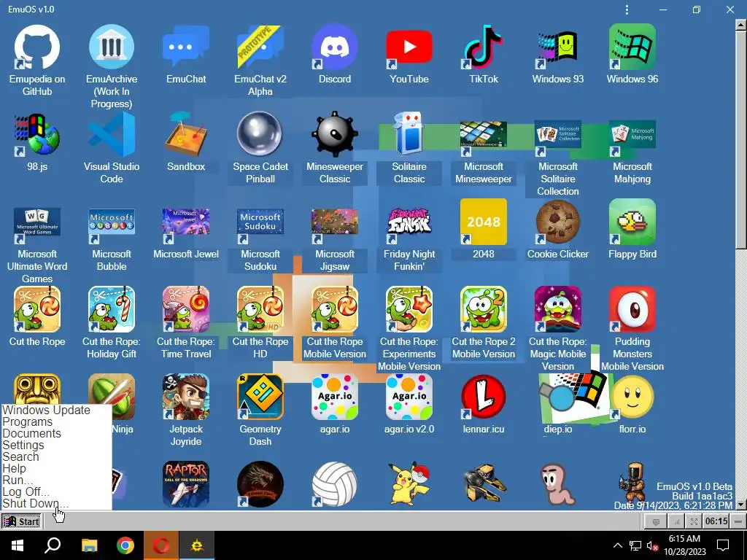Launch Friday Night Funkin' icon
The width and height of the screenshot is (747, 560).
409,222
